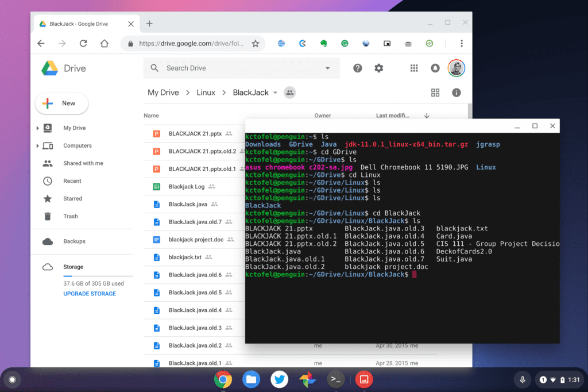
Task: Select BlackJack.java.old.3 file
Action: click(x=194, y=328)
